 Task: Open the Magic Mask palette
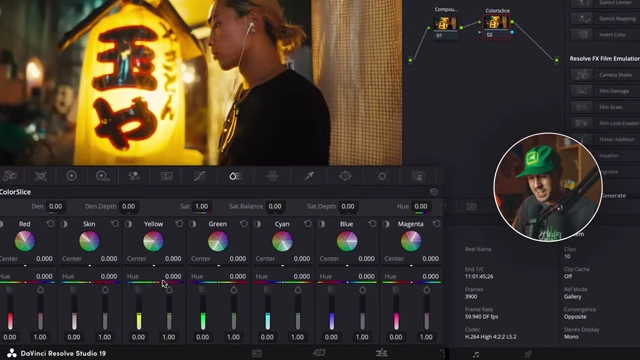pyautogui.click(x=419, y=176)
